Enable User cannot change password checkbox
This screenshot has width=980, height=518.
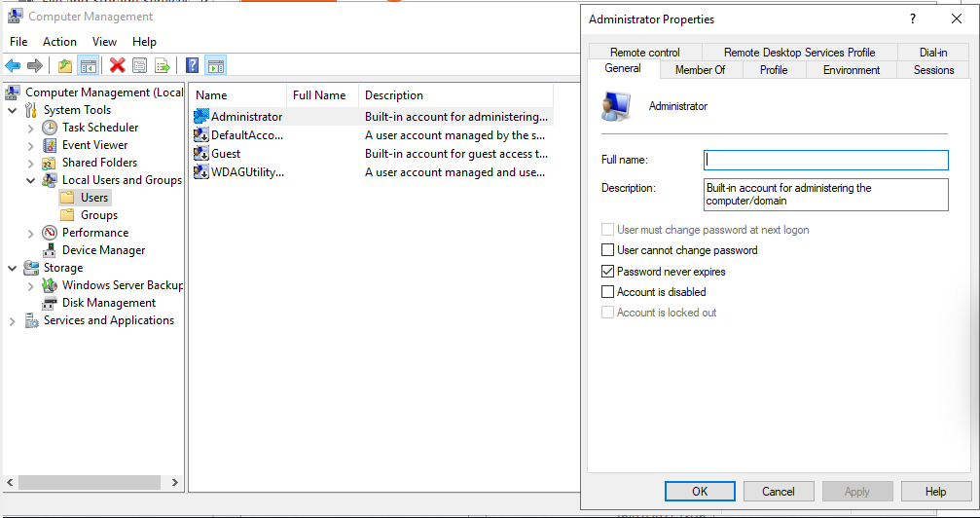pos(607,250)
